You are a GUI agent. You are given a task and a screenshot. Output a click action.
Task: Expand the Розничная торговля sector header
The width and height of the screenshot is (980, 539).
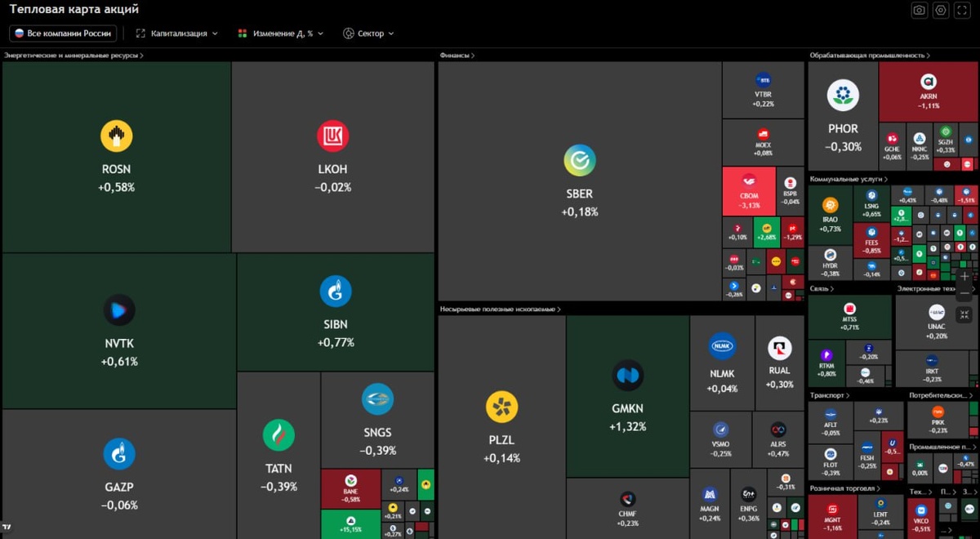[x=844, y=488]
